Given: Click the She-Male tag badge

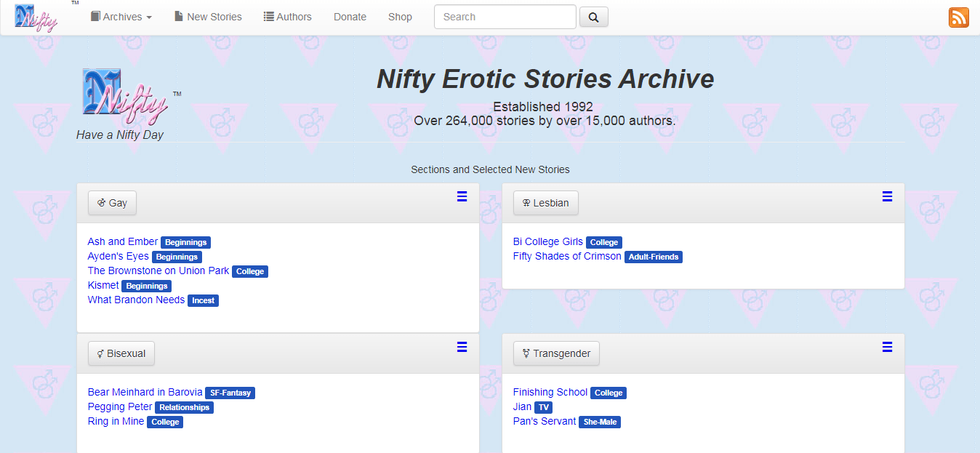Looking at the screenshot, I should [x=600, y=422].
